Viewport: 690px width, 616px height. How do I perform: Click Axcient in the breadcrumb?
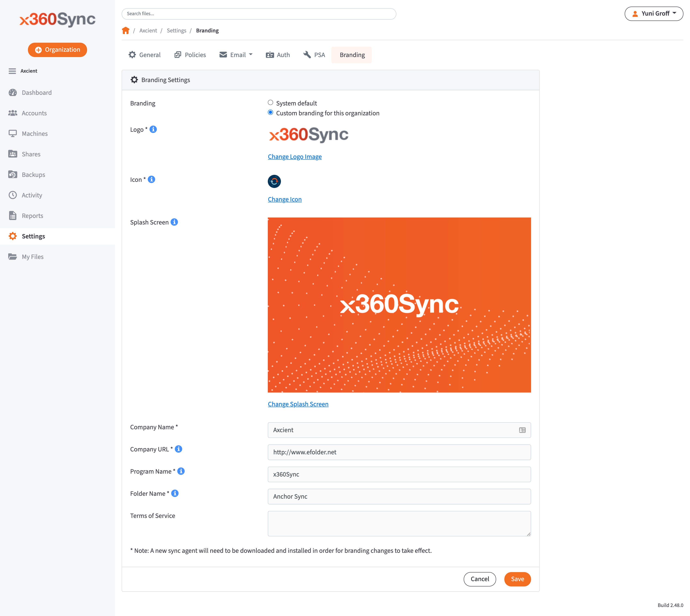148,30
